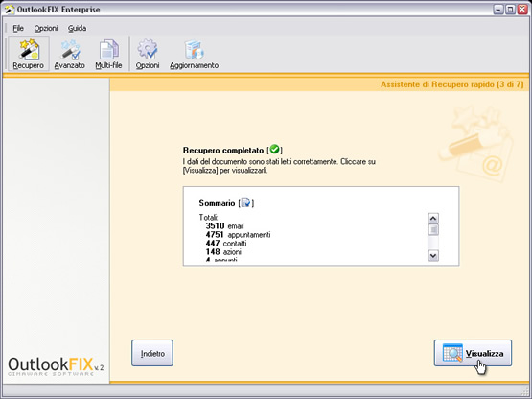Launch Aggiornamento update tool
The width and height of the screenshot is (532, 399).
point(194,54)
